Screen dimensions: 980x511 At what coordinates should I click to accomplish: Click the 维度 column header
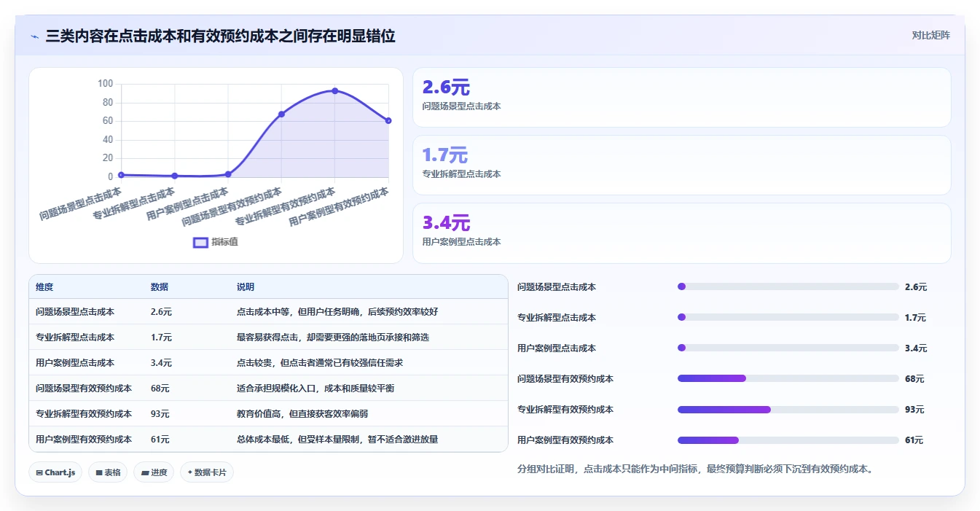point(44,287)
